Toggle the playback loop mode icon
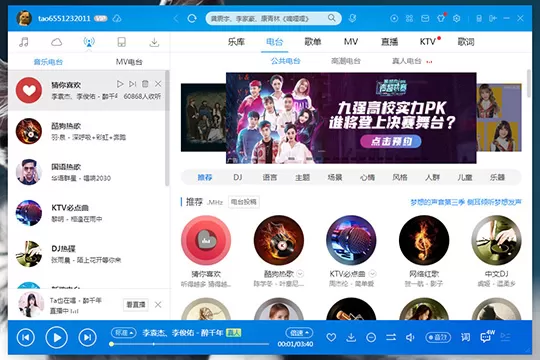 [391, 337]
